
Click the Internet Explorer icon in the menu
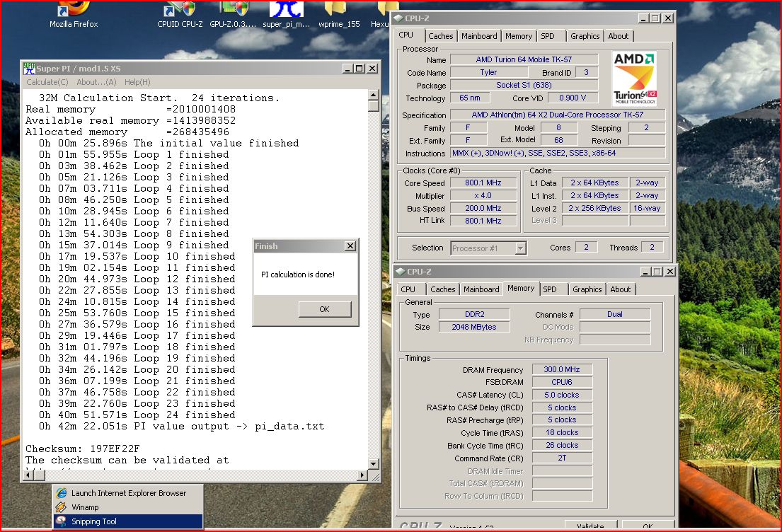[62, 492]
